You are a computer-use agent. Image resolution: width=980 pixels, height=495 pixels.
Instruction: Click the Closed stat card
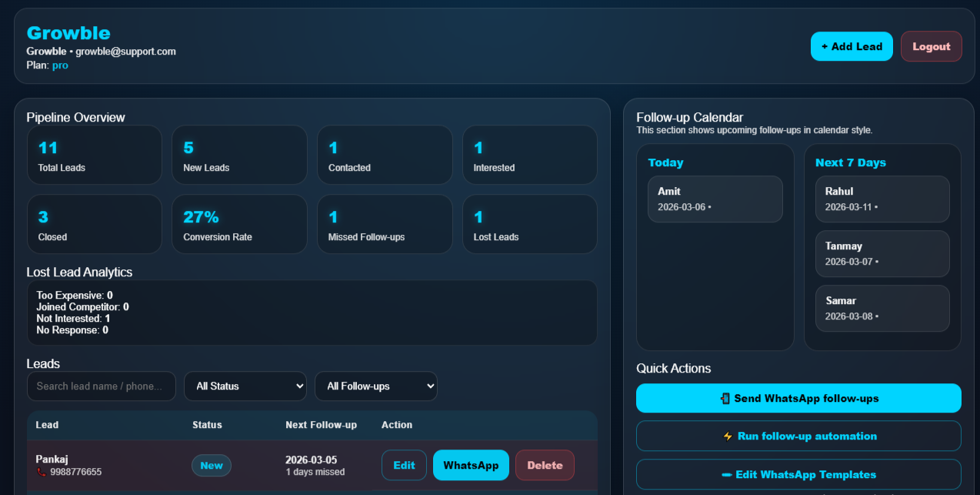95,224
